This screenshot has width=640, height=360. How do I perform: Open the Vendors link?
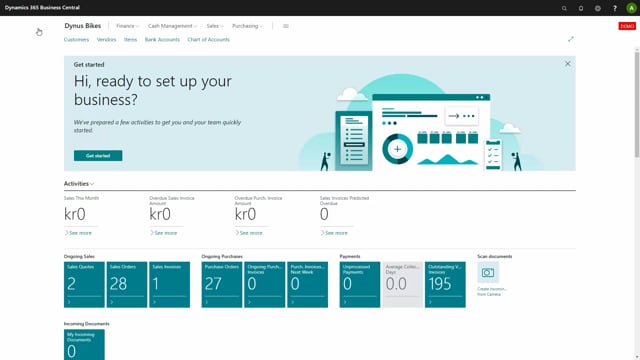(107, 40)
